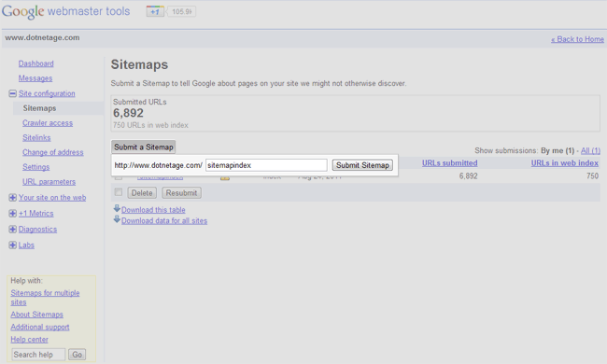Image resolution: width=607 pixels, height=364 pixels.
Task: Sort by URLs submitted column
Action: [x=449, y=163]
